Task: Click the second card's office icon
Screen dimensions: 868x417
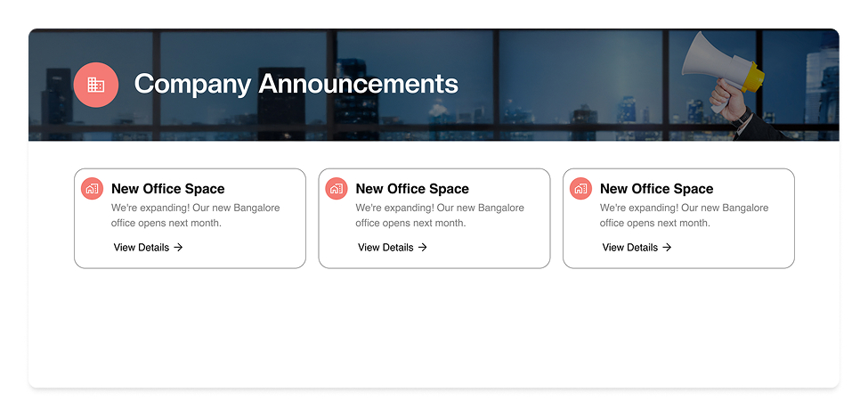Action: click(337, 189)
